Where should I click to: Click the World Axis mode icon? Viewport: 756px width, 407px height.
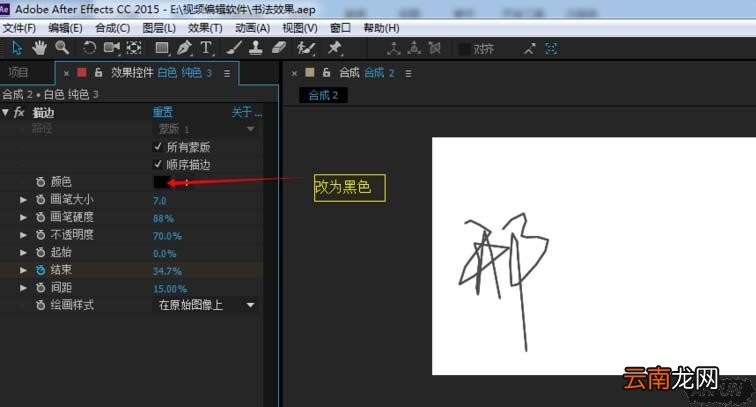(x=414, y=48)
